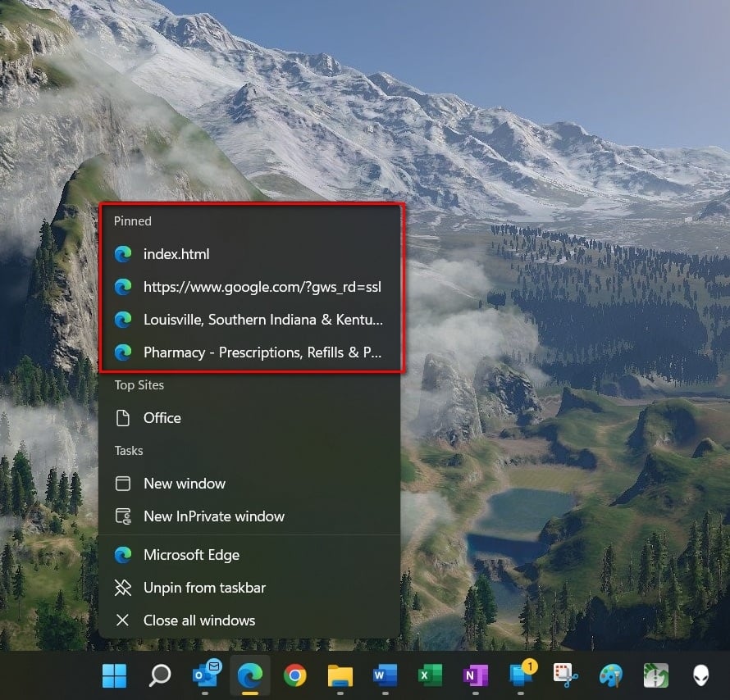Launch the Snipping Tool from the taskbar
Image resolution: width=730 pixels, height=700 pixels.
tap(565, 675)
